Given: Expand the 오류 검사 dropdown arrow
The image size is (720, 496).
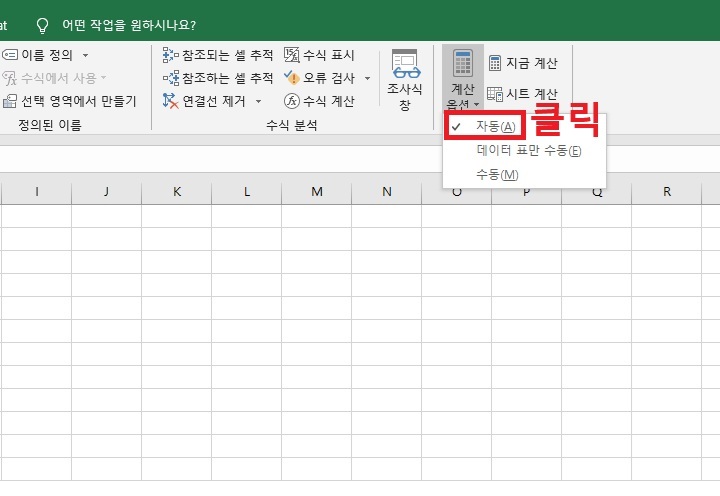Looking at the screenshot, I should (367, 78).
